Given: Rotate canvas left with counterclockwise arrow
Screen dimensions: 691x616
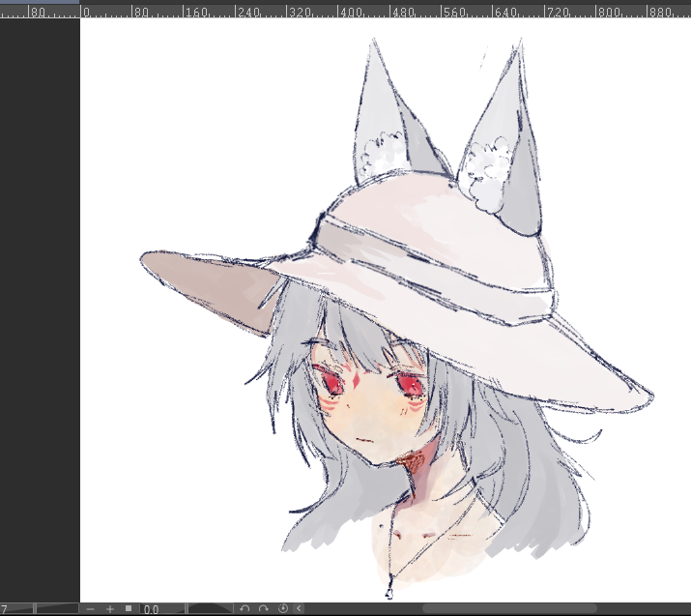Looking at the screenshot, I should [245, 609].
